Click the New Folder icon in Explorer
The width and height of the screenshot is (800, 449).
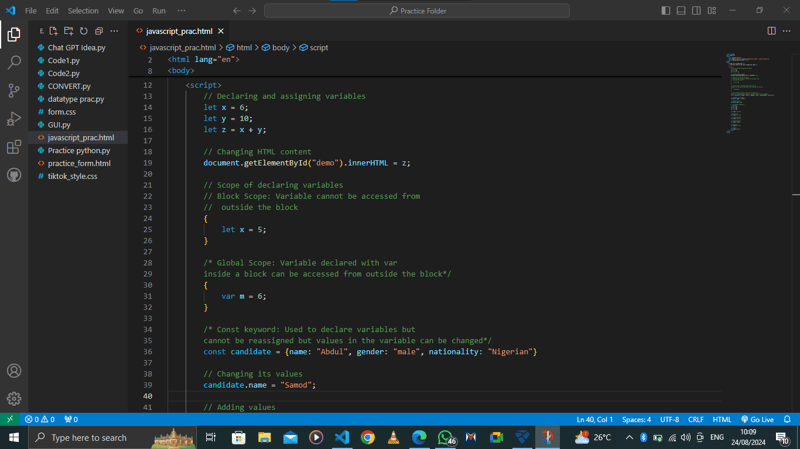(x=68, y=31)
